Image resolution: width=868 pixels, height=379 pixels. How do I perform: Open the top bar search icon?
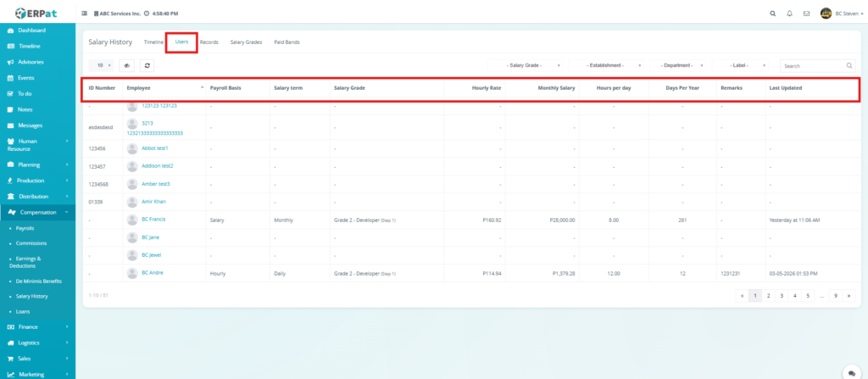771,14
